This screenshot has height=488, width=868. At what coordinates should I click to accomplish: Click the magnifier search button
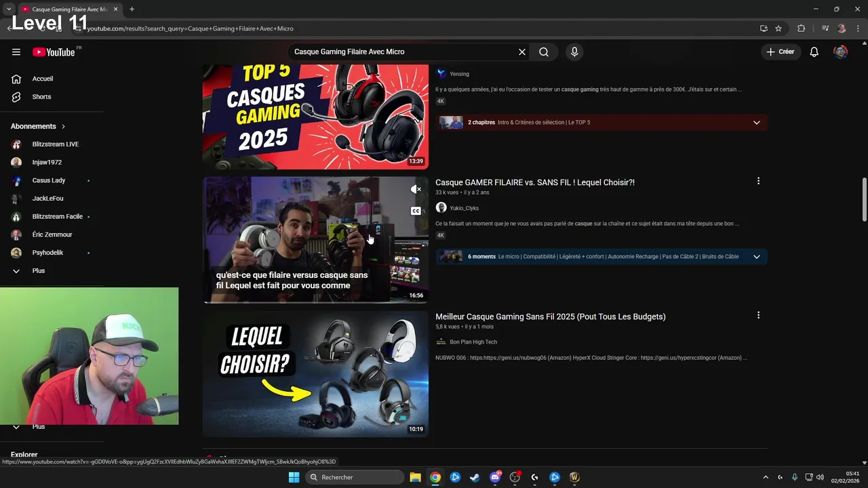pyautogui.click(x=544, y=52)
